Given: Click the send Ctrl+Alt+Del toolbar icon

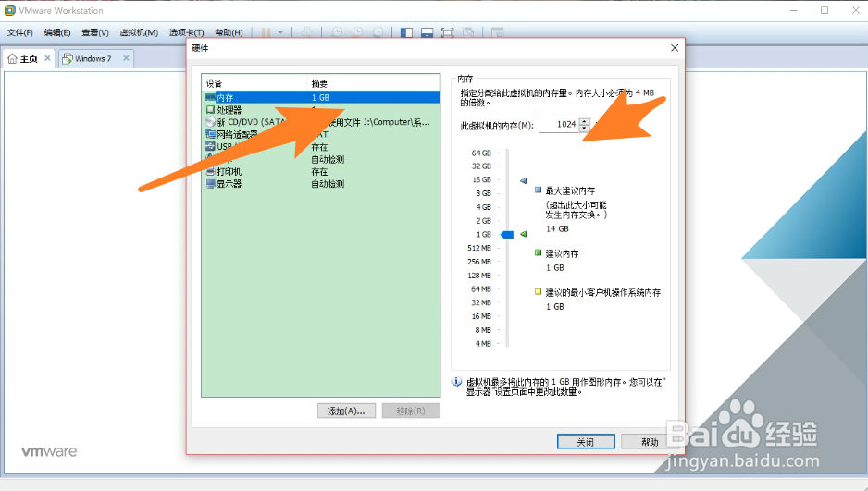Looking at the screenshot, I should [x=306, y=32].
